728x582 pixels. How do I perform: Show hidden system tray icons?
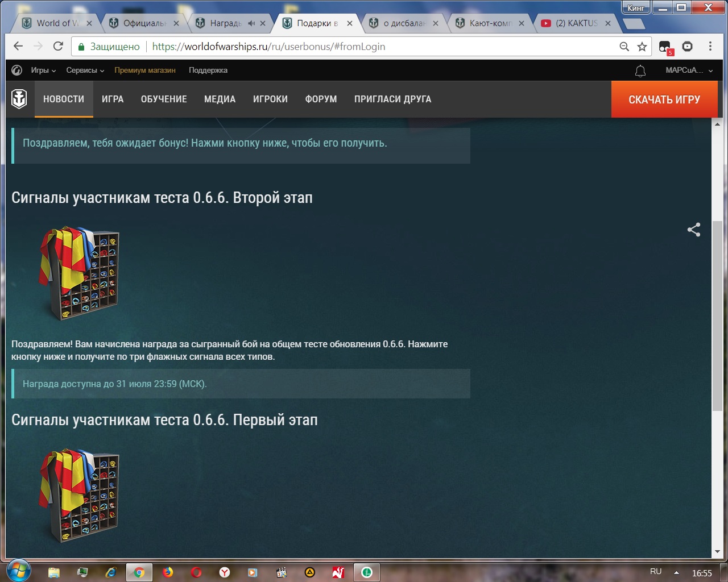point(676,572)
